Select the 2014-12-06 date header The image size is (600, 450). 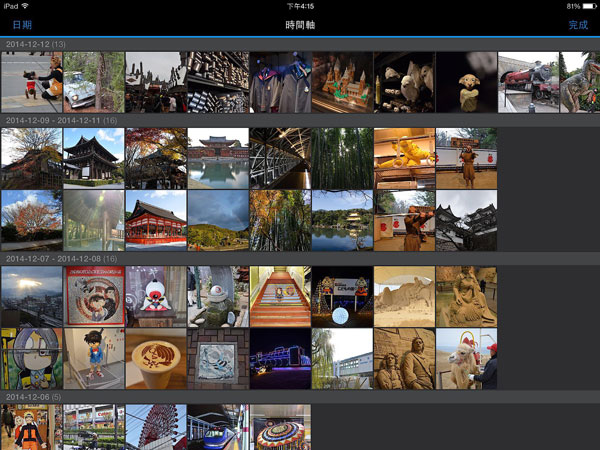[33, 396]
